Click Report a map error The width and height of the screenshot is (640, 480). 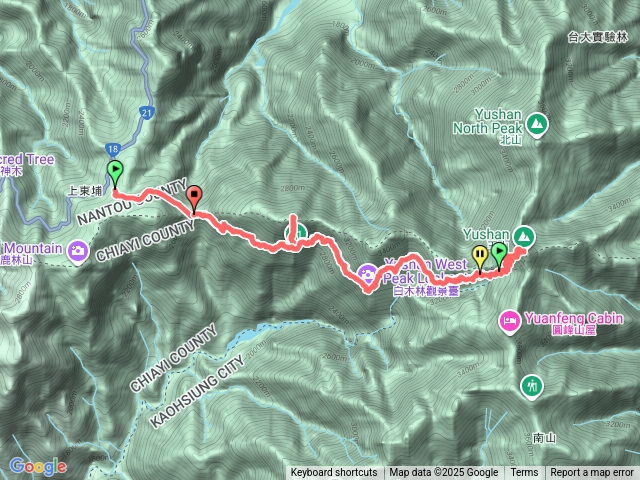pos(591,473)
